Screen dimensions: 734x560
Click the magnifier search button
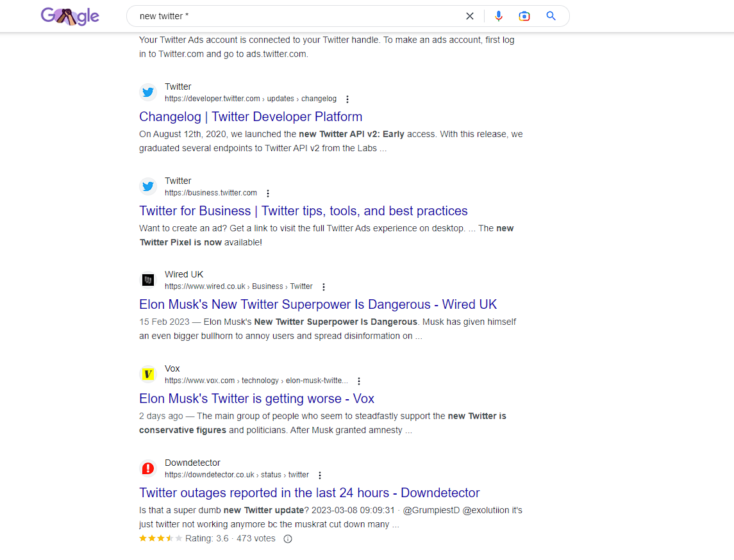pyautogui.click(x=551, y=16)
